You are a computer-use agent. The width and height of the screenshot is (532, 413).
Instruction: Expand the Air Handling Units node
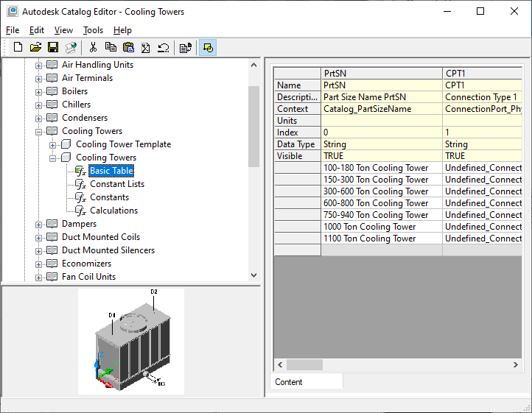pyautogui.click(x=38, y=66)
